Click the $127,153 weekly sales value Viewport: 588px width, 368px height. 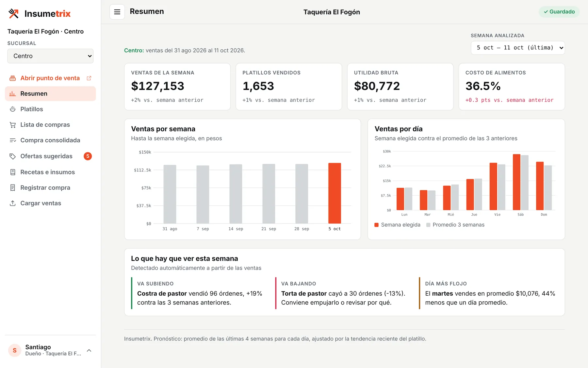tap(158, 86)
